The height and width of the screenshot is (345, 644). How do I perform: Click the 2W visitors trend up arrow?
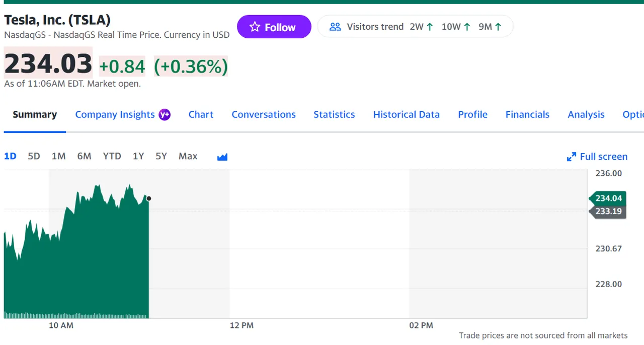coord(430,27)
